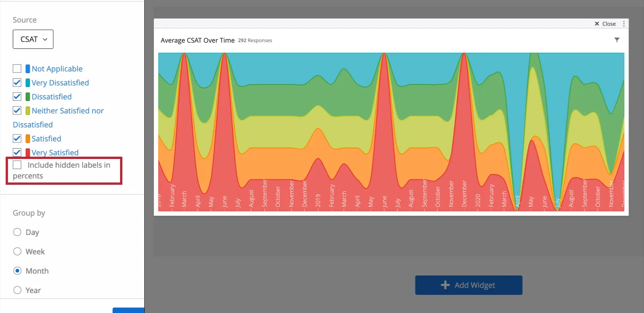Click the widget filter funnel icon
Viewport: 644px width, 313px height.
[x=617, y=40]
